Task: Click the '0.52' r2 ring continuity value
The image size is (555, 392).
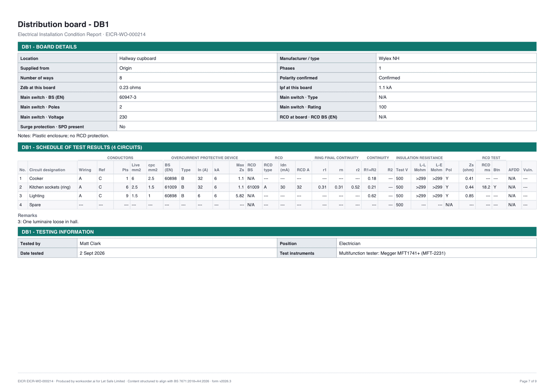Action: (355, 187)
